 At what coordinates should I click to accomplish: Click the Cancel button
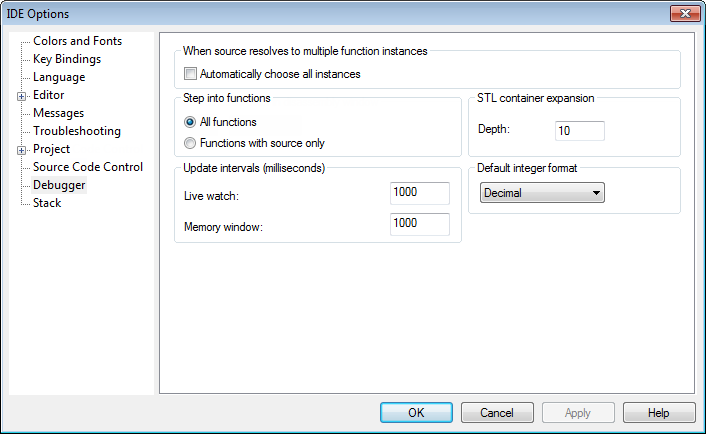coord(497,412)
